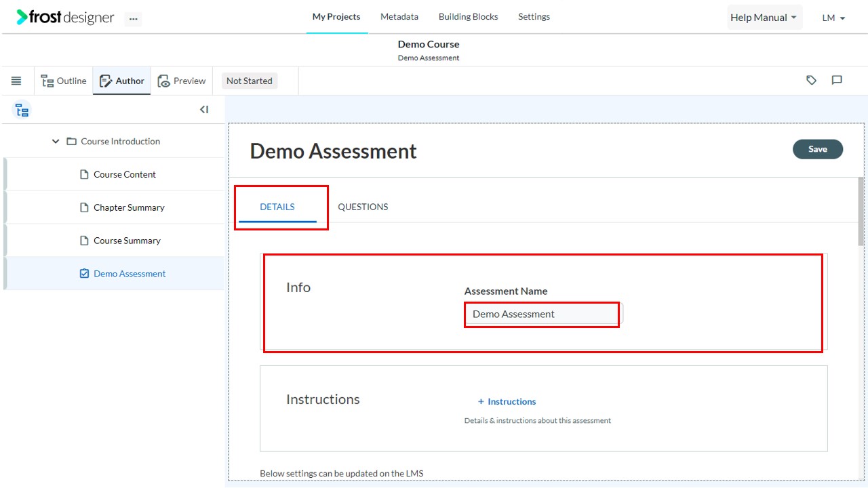This screenshot has height=488, width=868.
Task: Select Course Introduction folder row
Action: tap(113, 142)
